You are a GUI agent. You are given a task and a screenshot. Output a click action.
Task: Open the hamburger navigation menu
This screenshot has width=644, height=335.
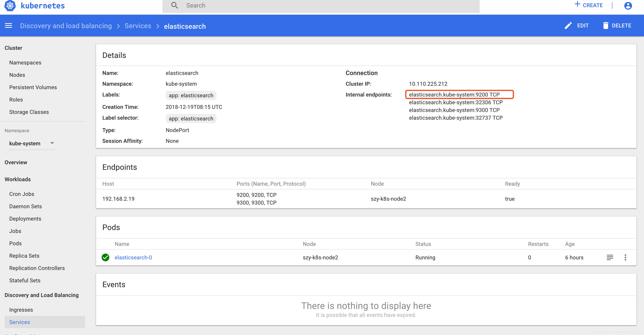(8, 25)
